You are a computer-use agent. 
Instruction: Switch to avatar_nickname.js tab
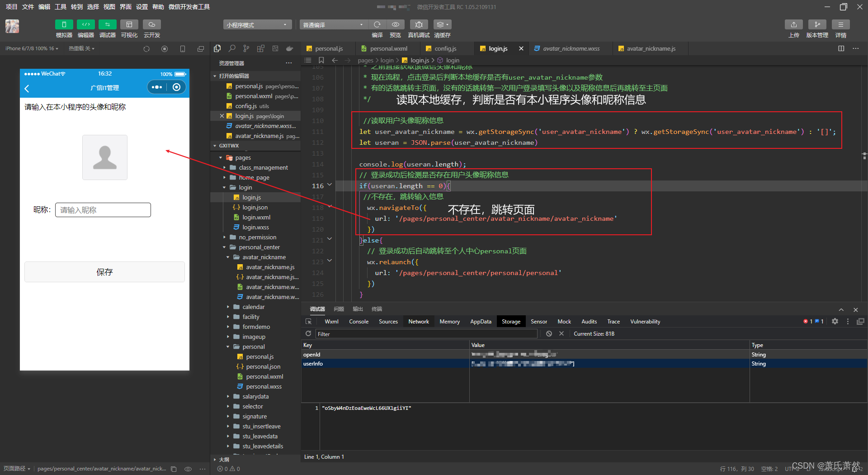[651, 48]
